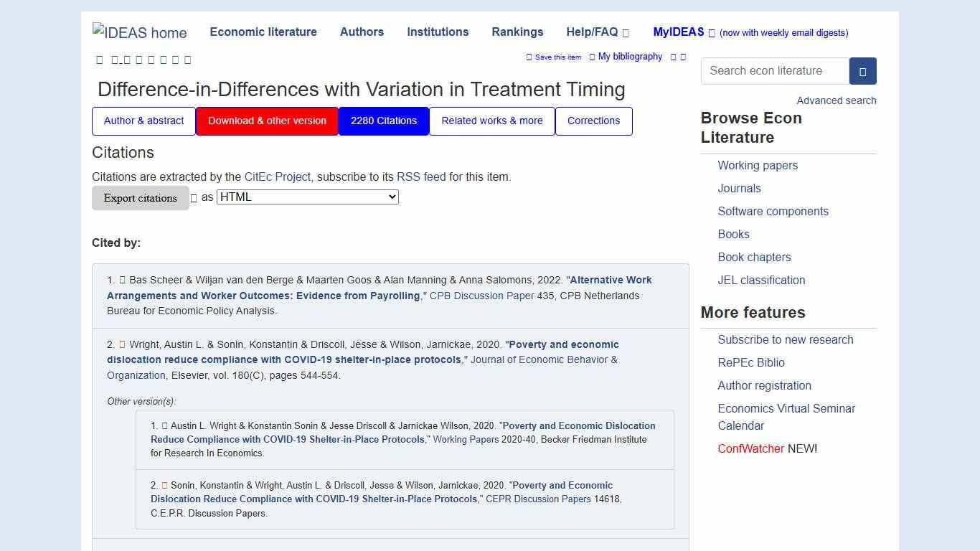Switch to the Related works & more tab
This screenshot has height=551, width=980.
(491, 121)
